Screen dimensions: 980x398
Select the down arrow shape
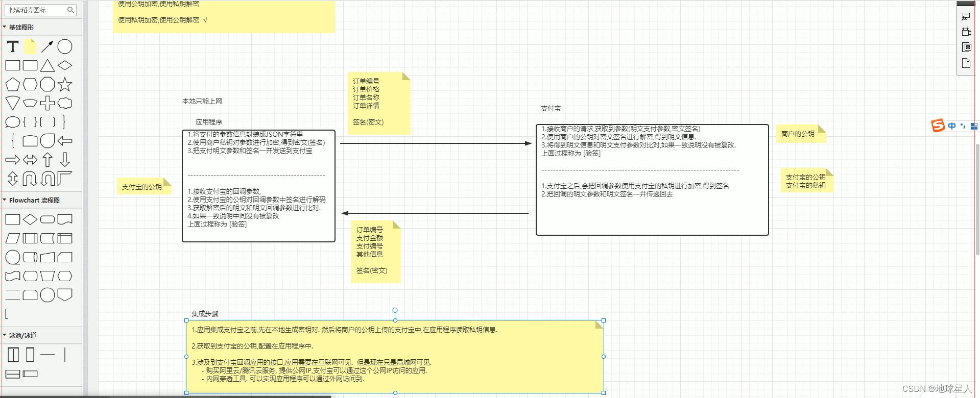[x=65, y=160]
